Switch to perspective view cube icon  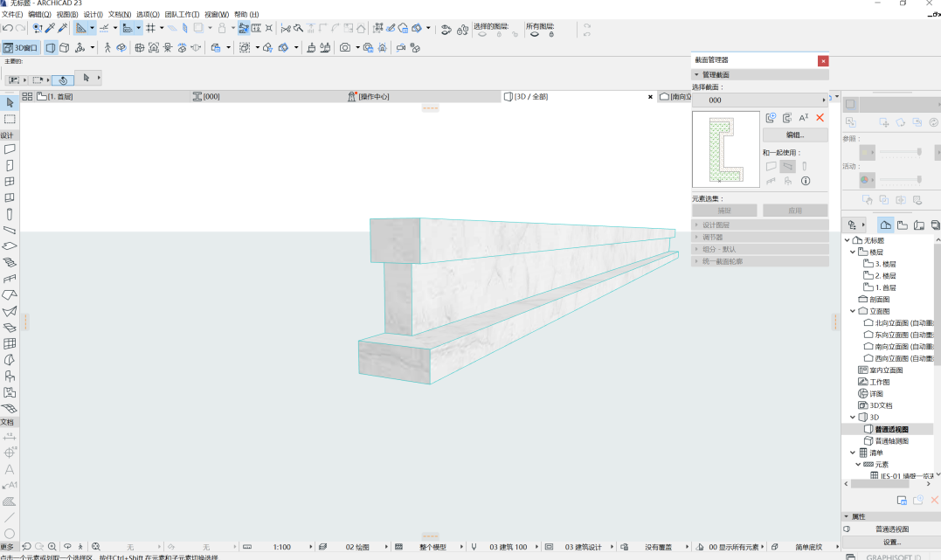coord(51,47)
